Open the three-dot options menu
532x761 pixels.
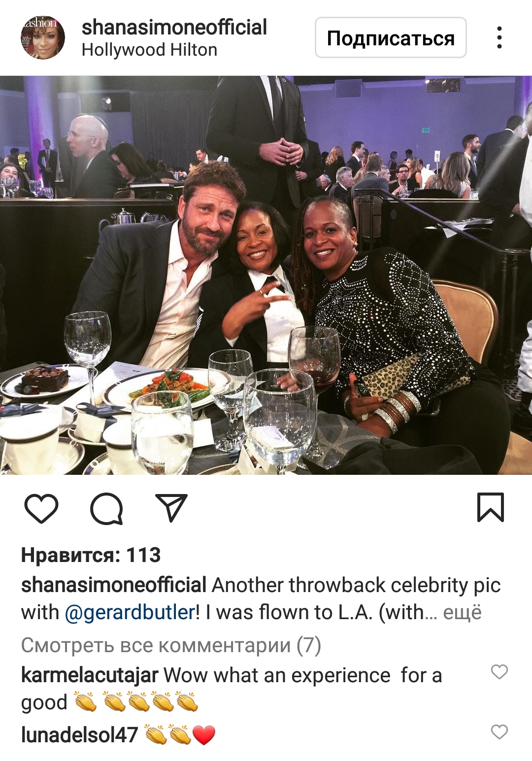pyautogui.click(x=499, y=37)
